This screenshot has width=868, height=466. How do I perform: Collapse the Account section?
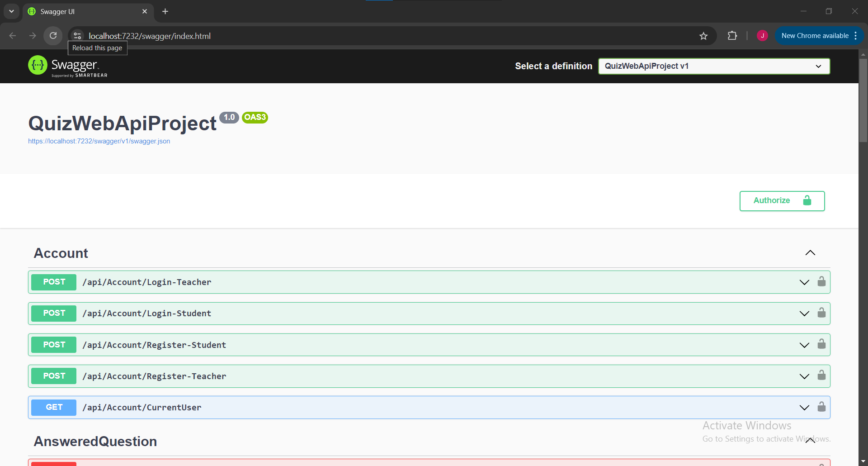pyautogui.click(x=810, y=252)
